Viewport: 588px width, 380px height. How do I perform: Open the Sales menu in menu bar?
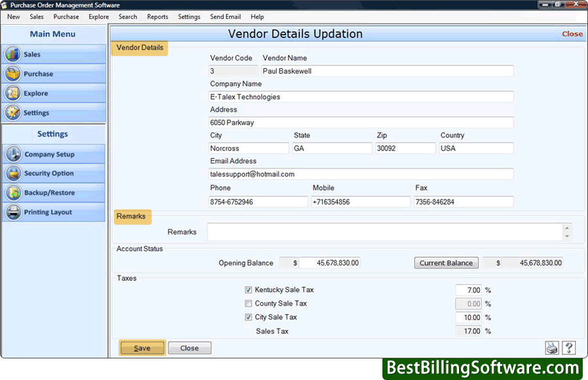tap(37, 17)
